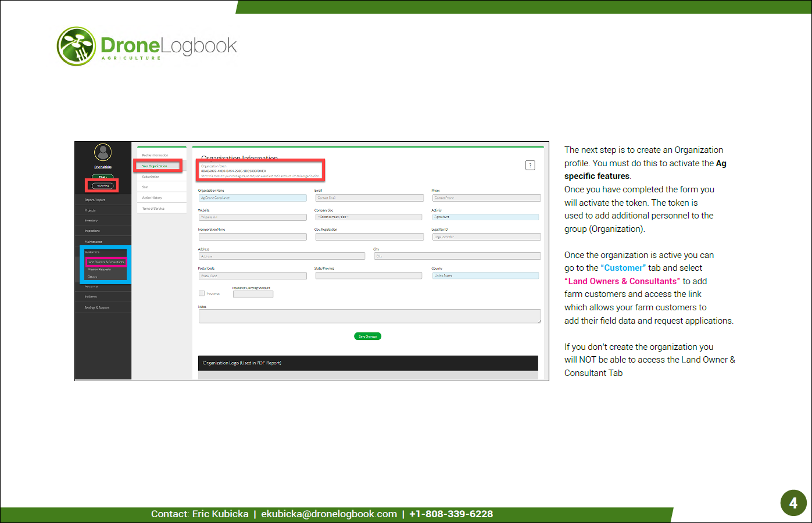Click the City field
Screen dimensions: 812x523
(457, 256)
